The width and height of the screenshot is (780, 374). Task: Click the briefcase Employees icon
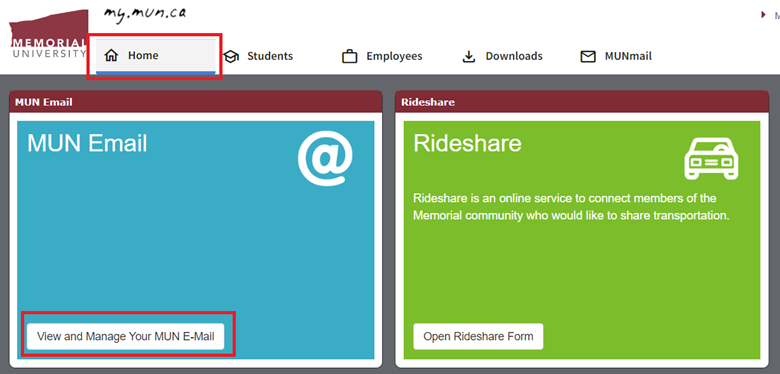pos(350,57)
